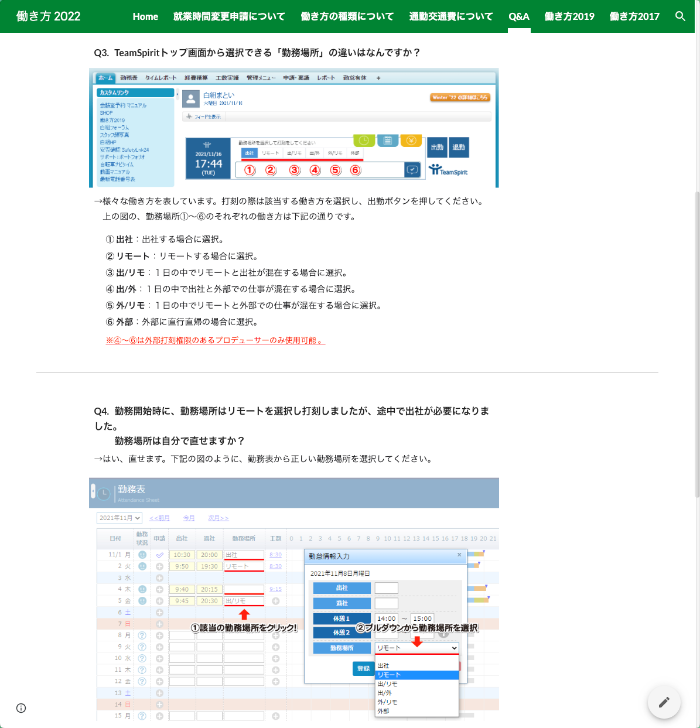The height and width of the screenshot is (728, 700).
Task: Select the 出社 location toggle in the punch widget
Action: pos(250,153)
